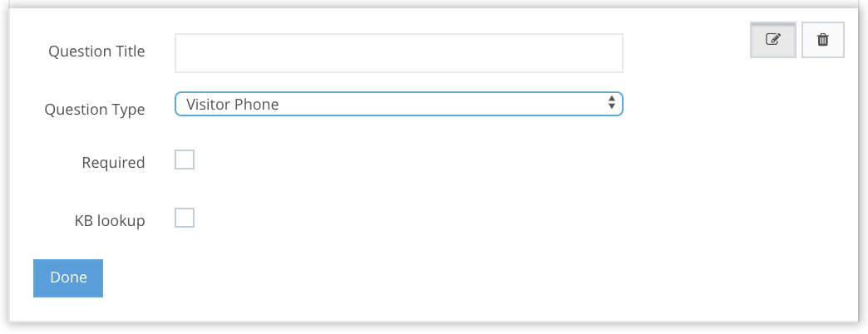The image size is (868, 334).
Task: Click the Question Title label
Action: pyautogui.click(x=96, y=52)
